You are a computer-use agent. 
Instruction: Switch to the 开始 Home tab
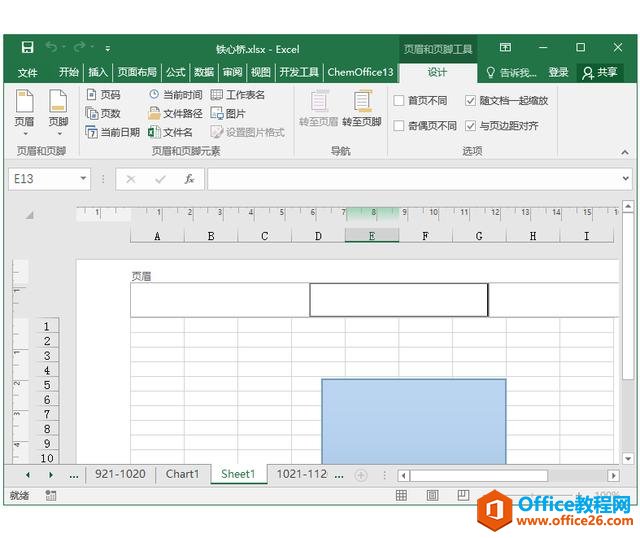coord(69,72)
